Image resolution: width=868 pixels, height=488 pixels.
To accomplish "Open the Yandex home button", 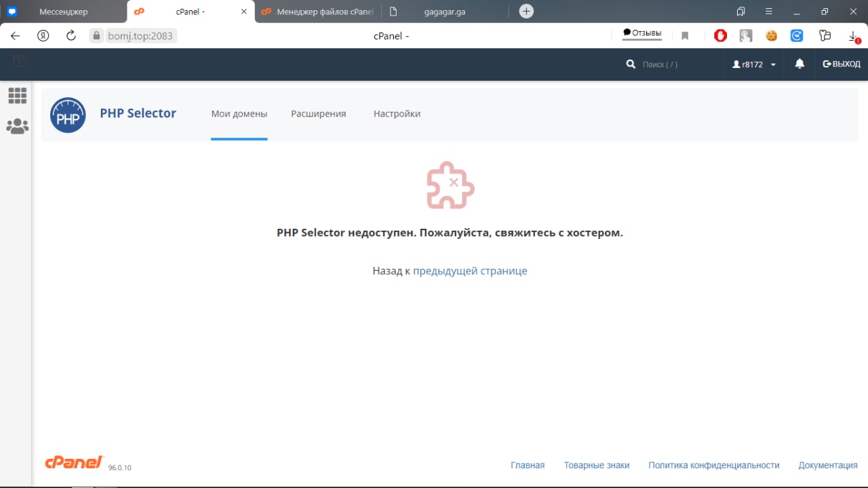I will pos(43,36).
